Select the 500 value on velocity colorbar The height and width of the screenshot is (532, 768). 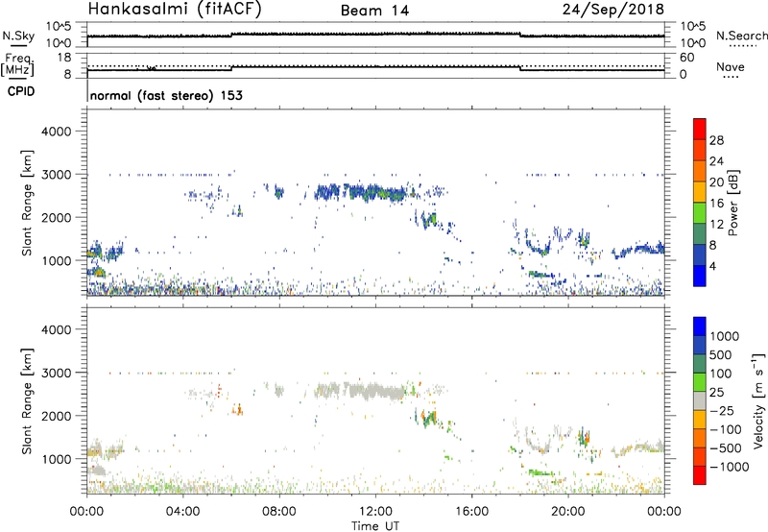721,354
